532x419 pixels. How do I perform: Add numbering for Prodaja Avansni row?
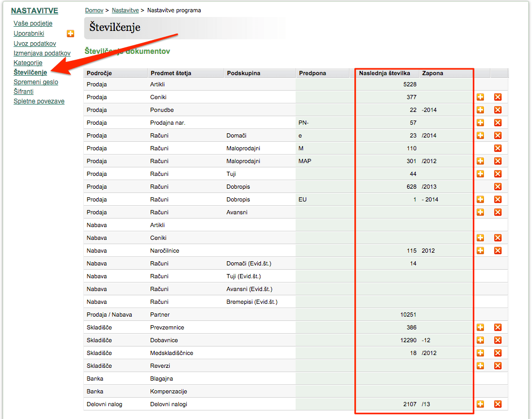480,212
